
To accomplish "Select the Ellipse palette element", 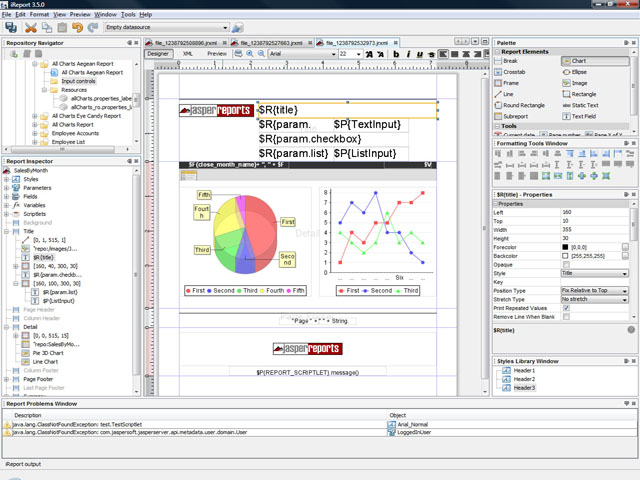I will click(x=575, y=72).
